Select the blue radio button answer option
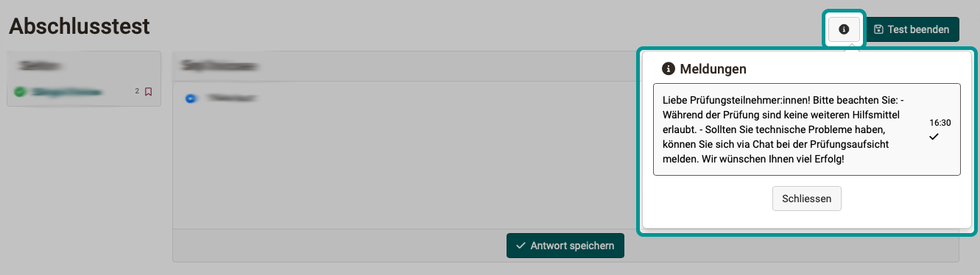 click(x=191, y=98)
